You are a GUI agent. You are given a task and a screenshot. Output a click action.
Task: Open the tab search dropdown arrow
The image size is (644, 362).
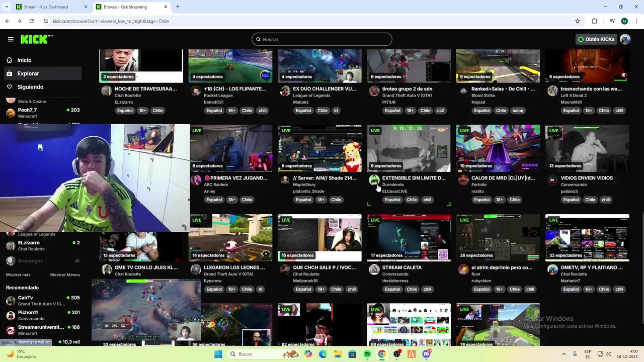tap(7, 7)
